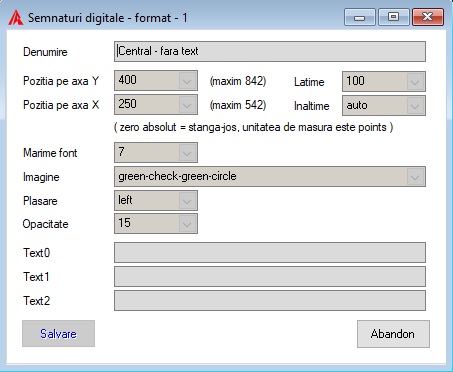The width and height of the screenshot is (453, 372).
Task: Click the Opacitate label
Action: (x=45, y=224)
